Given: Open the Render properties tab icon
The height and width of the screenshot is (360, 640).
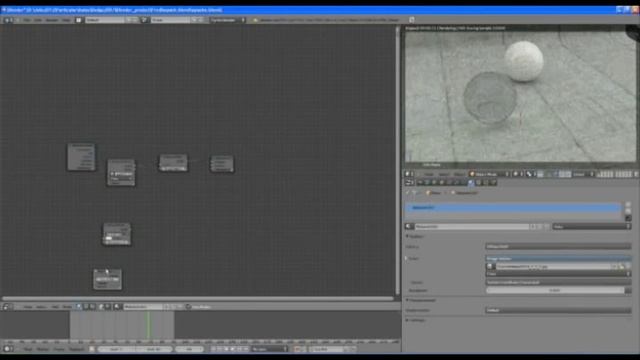Looking at the screenshot, I should point(420,182).
